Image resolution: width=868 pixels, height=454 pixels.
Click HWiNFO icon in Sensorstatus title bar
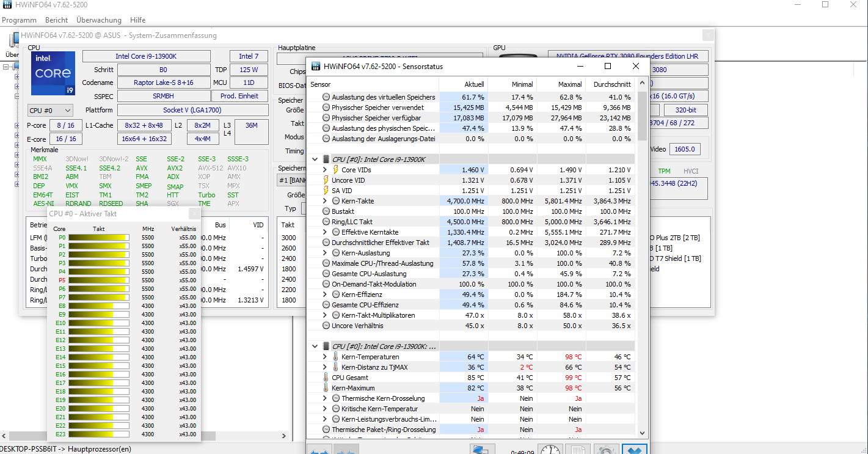pos(316,66)
